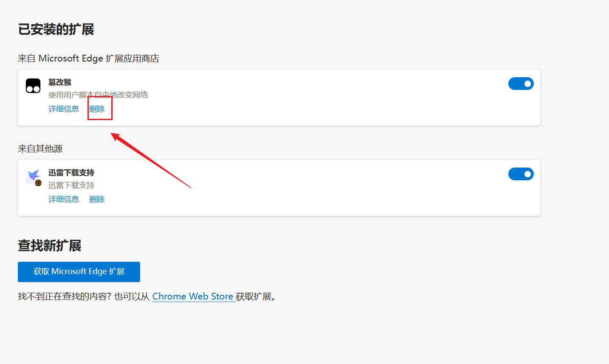This screenshot has height=364, width=609.
Task: Click the 来自其他源 section label
Action: tap(40, 149)
